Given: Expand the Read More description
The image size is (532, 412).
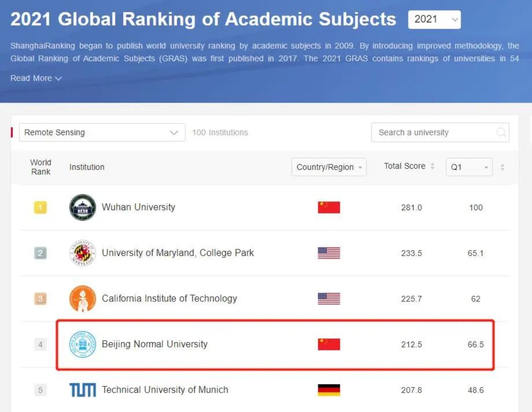Looking at the screenshot, I should (36, 78).
